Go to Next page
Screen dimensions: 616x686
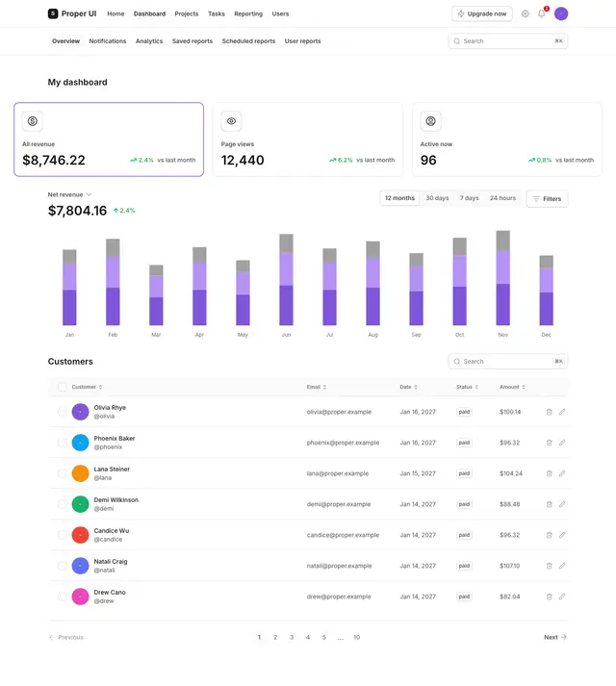click(x=555, y=637)
